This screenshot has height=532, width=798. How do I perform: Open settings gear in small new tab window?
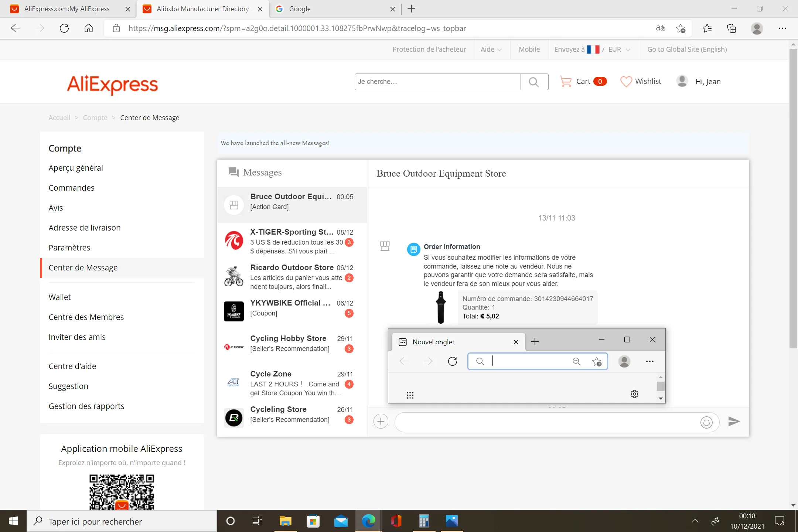[x=634, y=394]
